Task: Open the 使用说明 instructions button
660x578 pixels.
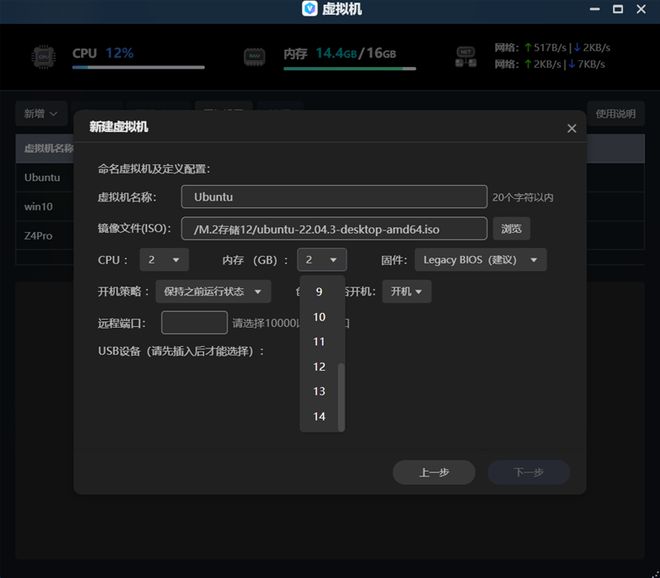Action: pyautogui.click(x=615, y=114)
